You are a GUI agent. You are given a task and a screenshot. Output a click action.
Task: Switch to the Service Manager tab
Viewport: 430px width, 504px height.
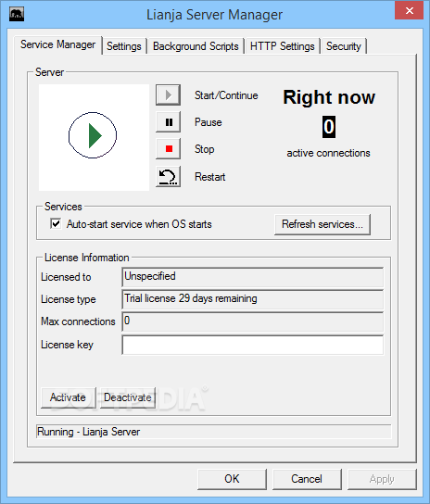click(57, 44)
